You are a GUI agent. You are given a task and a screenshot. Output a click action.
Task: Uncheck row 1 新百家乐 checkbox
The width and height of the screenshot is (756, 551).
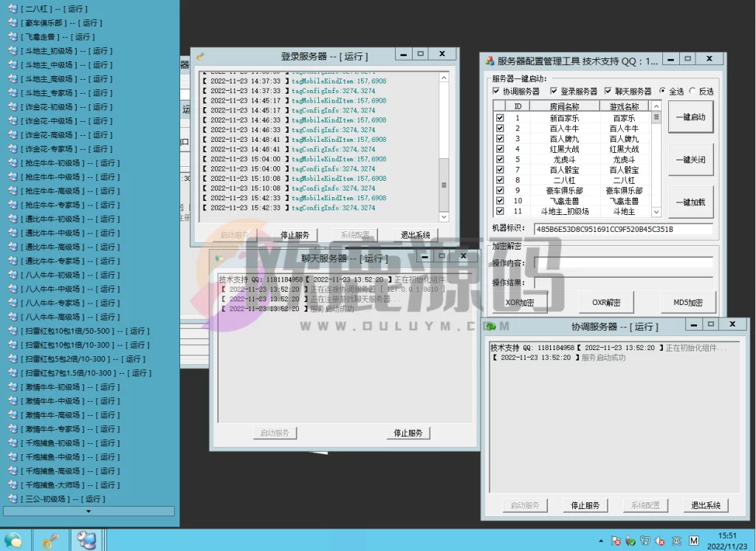500,118
